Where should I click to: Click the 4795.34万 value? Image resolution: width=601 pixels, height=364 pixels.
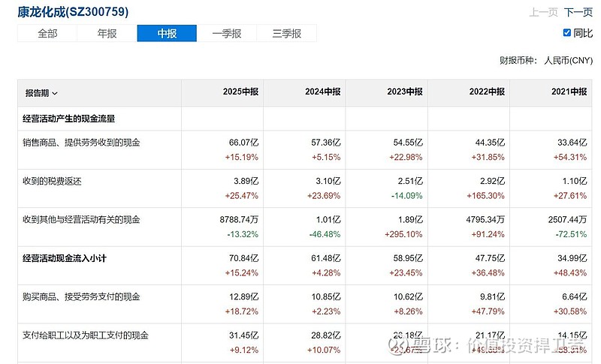485,220
